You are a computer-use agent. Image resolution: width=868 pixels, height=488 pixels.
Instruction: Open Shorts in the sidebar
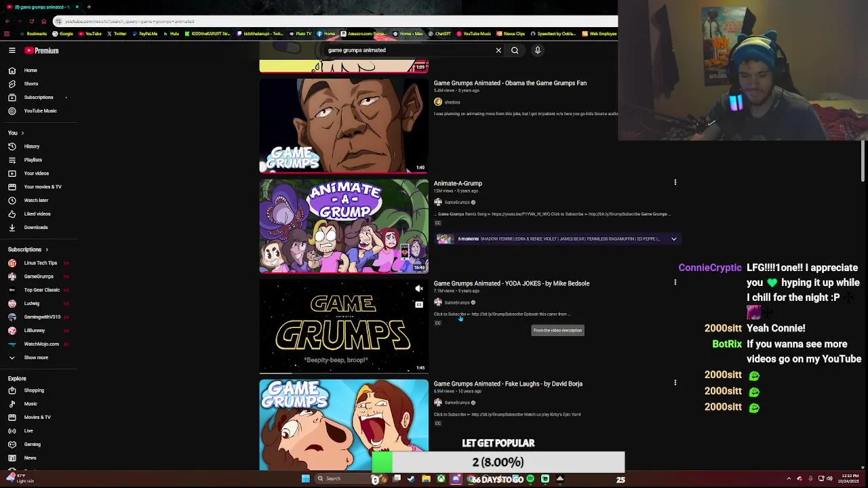coord(31,84)
